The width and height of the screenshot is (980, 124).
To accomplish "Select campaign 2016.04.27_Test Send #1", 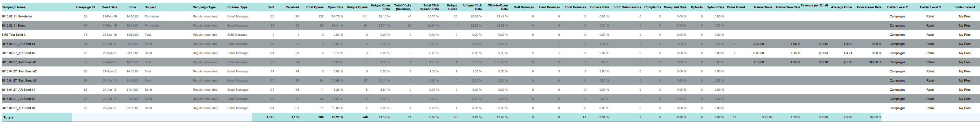I will (x=19, y=62).
